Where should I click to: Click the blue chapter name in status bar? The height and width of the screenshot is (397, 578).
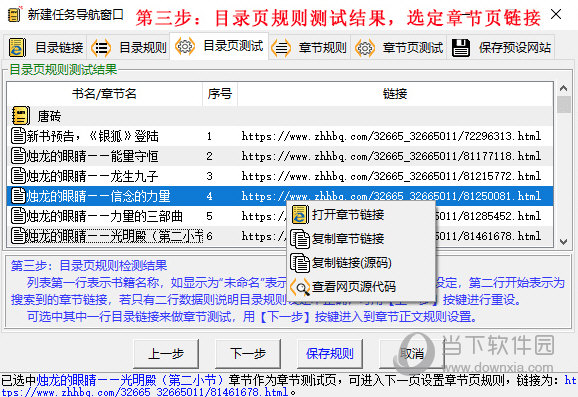tap(130, 379)
